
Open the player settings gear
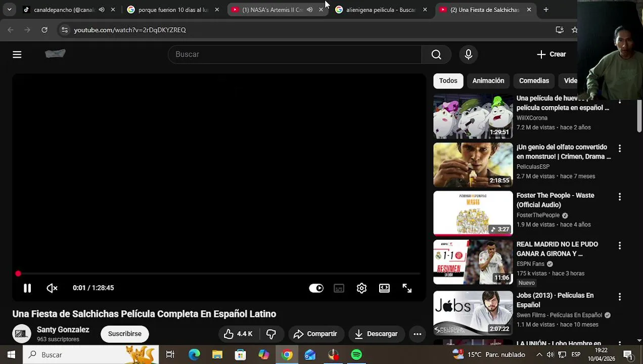361,288
